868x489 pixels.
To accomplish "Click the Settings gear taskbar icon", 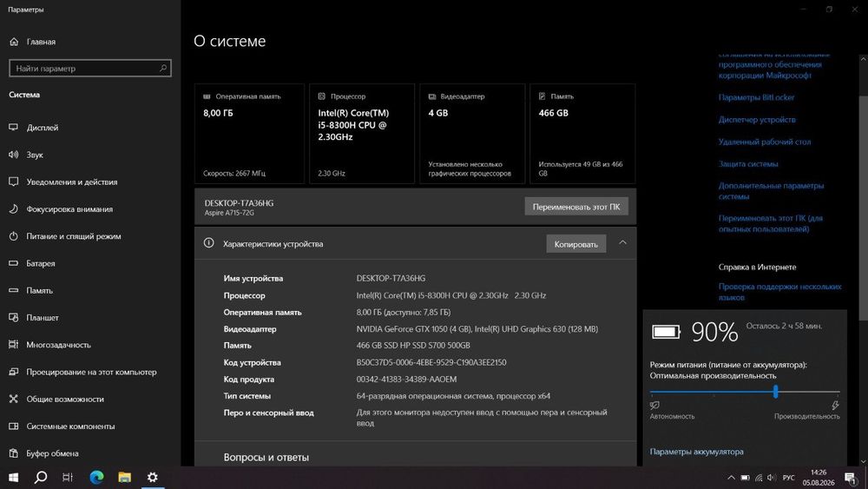I will tap(152, 478).
